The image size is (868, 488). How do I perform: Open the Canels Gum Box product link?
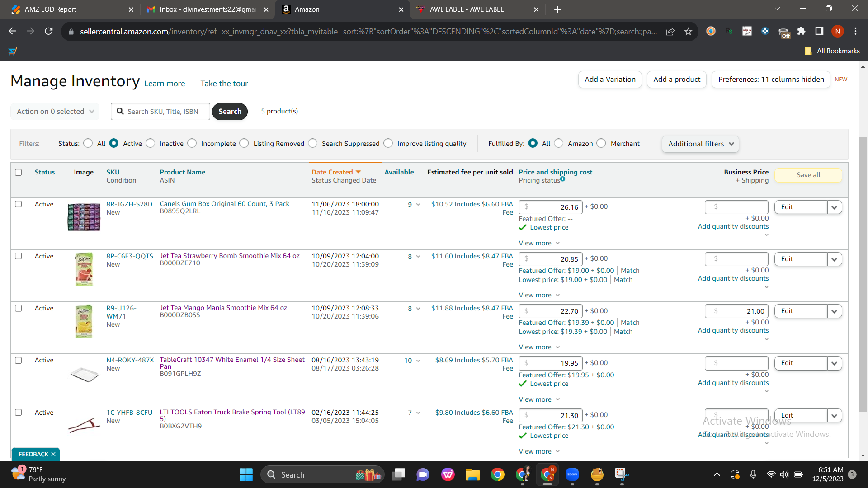coord(225,204)
